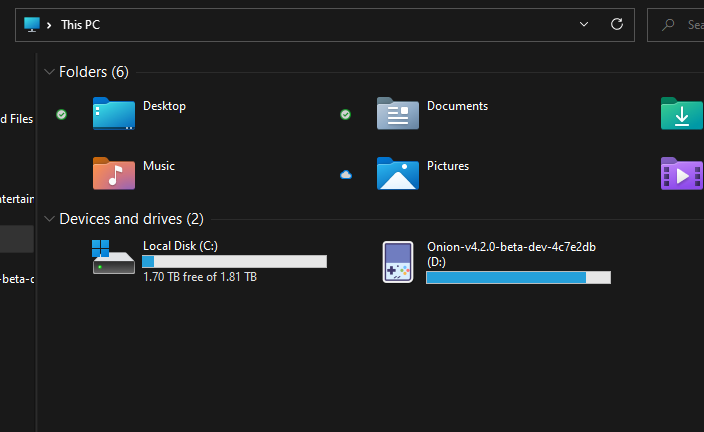704x432 pixels.
Task: Click the Local Disk (C:) storage usage bar
Action: (x=234, y=261)
